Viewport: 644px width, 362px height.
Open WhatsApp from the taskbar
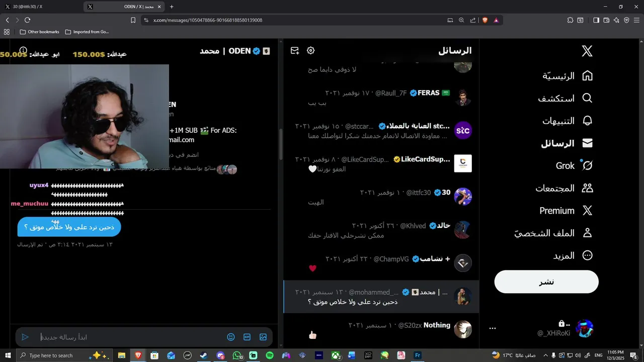(x=237, y=355)
